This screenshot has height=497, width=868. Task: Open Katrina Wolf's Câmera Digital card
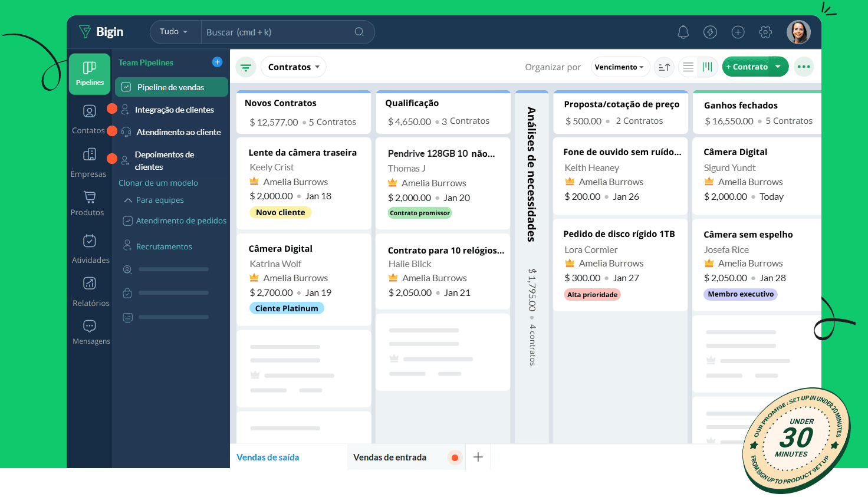click(303, 279)
